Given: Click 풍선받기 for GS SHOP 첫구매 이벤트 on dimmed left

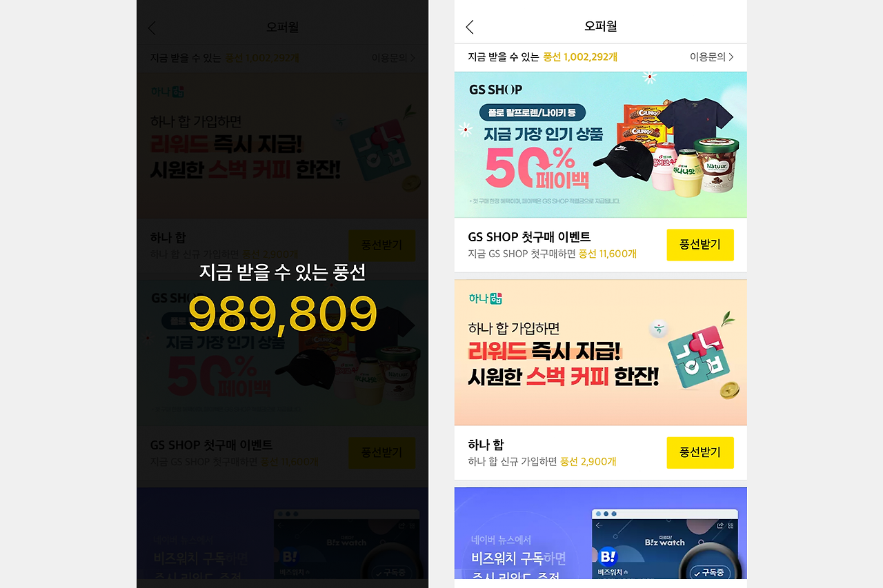Looking at the screenshot, I should (x=382, y=453).
